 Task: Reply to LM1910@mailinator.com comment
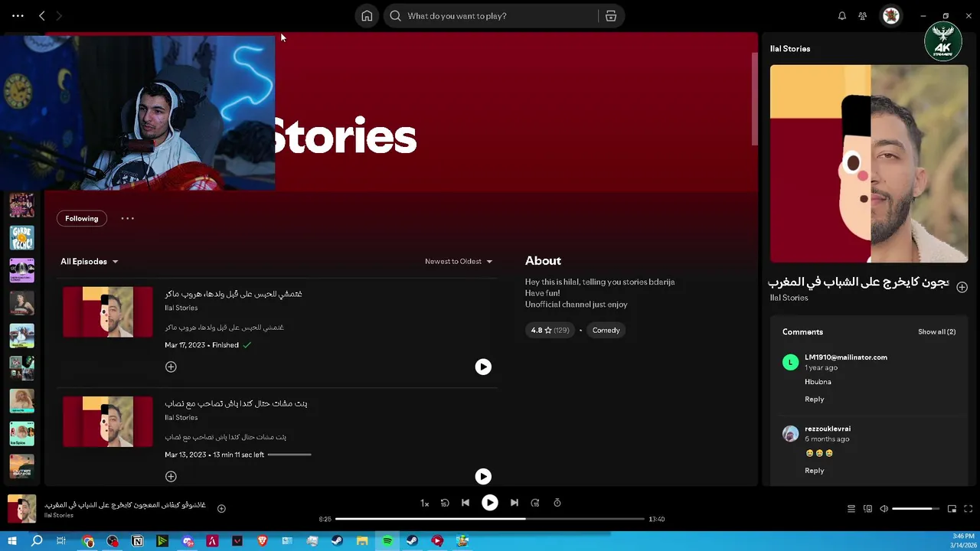click(814, 399)
